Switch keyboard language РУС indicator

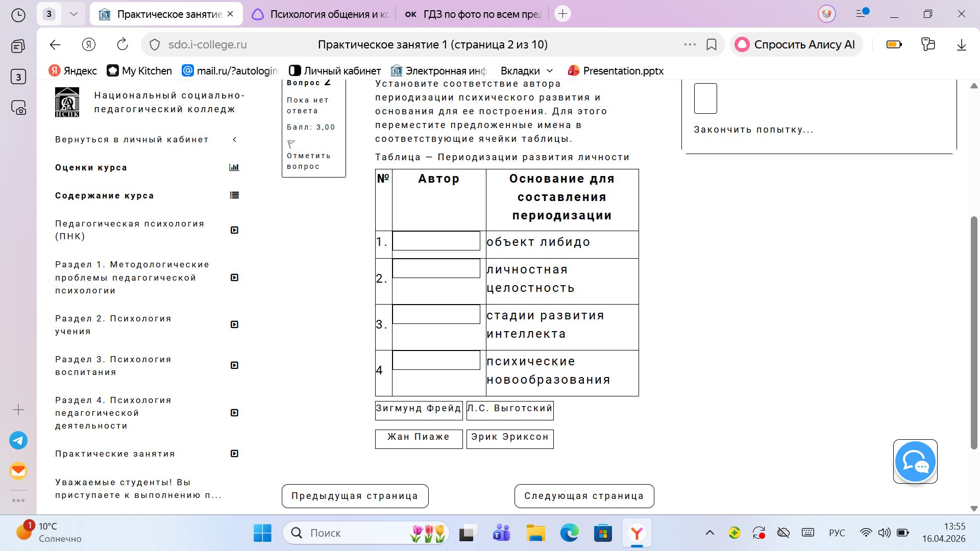837,533
